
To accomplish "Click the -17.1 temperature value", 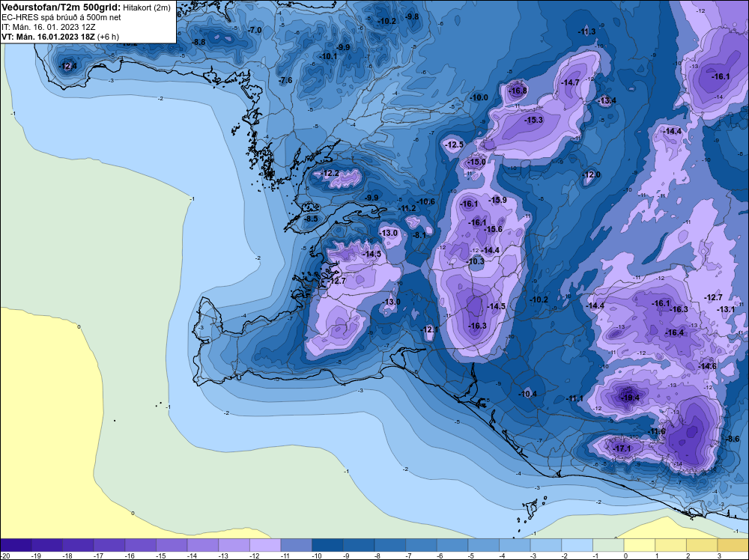I will click(622, 448).
